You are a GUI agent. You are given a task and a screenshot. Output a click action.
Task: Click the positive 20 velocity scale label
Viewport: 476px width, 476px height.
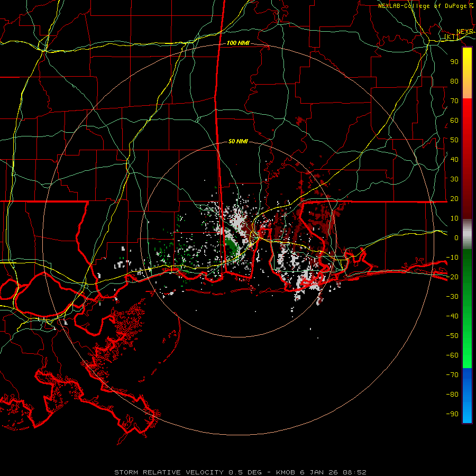454,198
